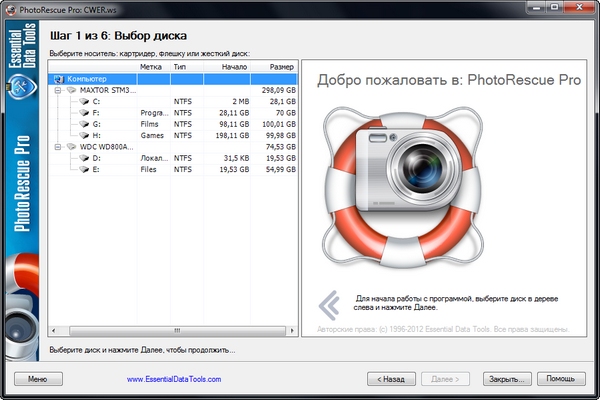Click the Метка column header
This screenshot has width=600, height=400.
coord(151,66)
